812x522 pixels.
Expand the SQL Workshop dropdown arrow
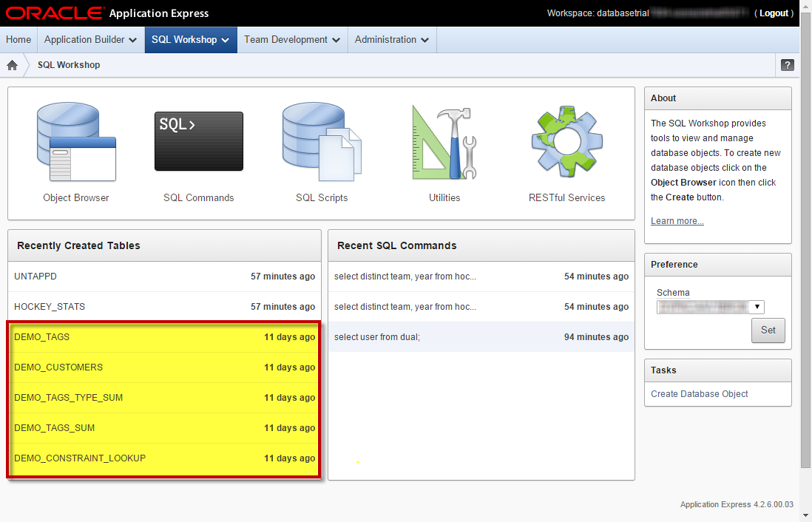[x=226, y=41]
